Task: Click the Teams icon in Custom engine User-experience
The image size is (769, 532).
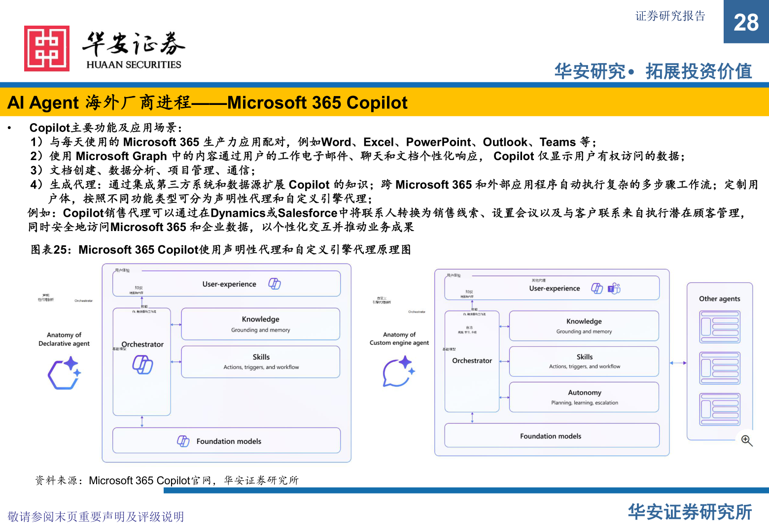Action: click(614, 288)
